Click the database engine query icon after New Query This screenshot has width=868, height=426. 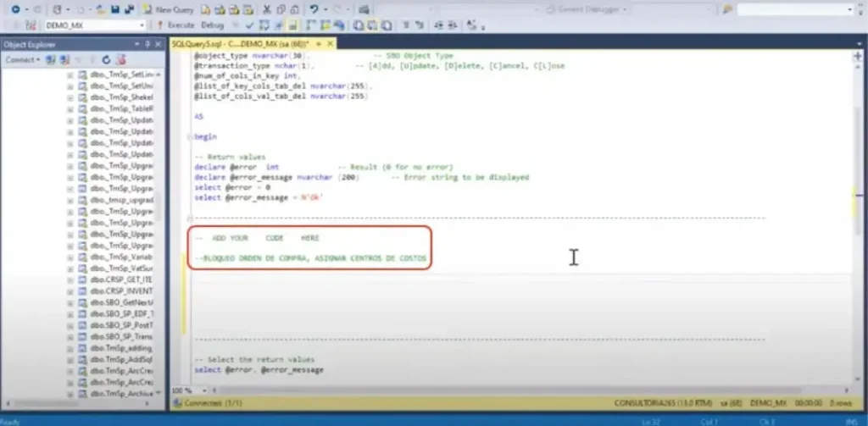[205, 9]
